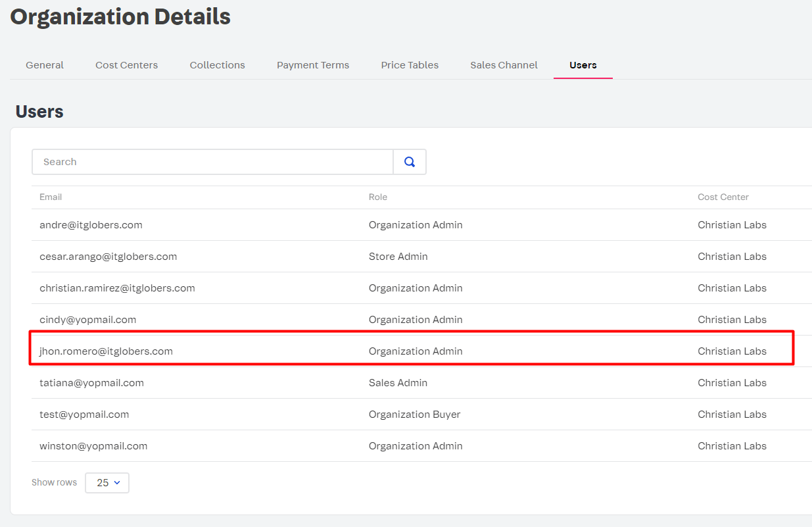This screenshot has width=812, height=527.
Task: Select the andre@itglobers.com user row
Action: [x=421, y=225]
